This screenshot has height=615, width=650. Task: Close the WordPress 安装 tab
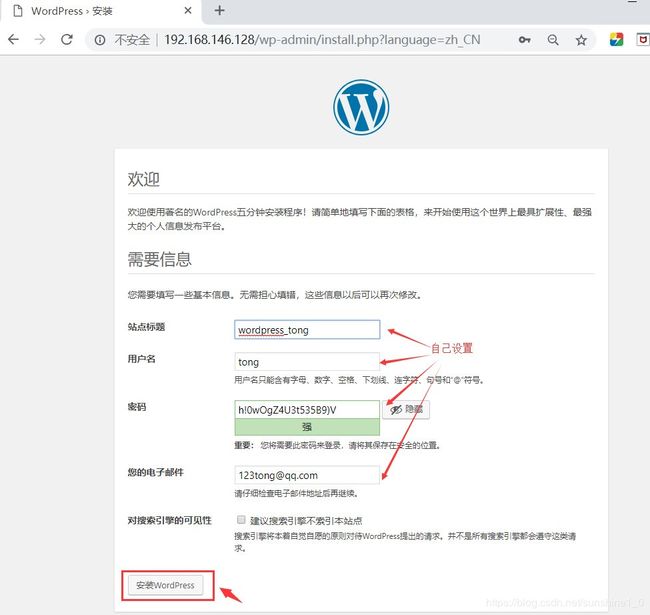(x=188, y=10)
